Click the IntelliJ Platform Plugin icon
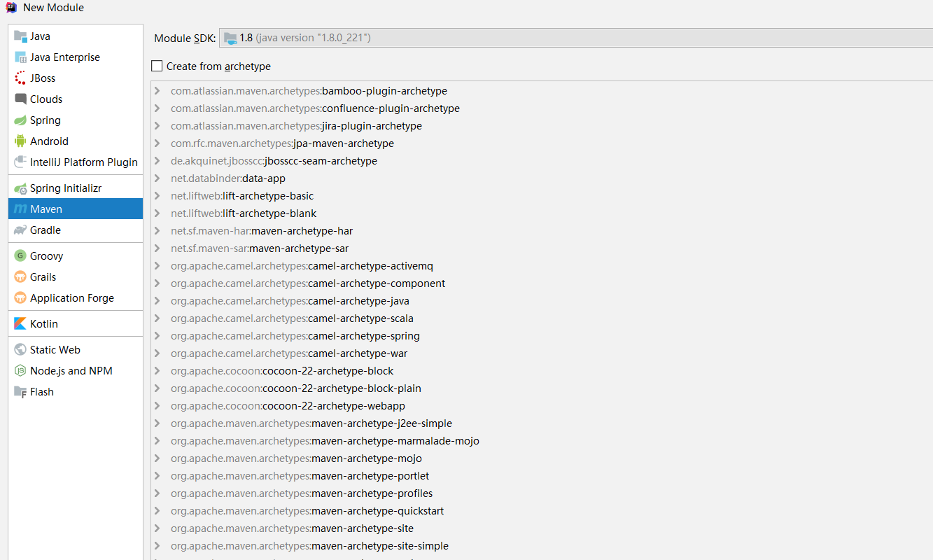 pyautogui.click(x=20, y=162)
